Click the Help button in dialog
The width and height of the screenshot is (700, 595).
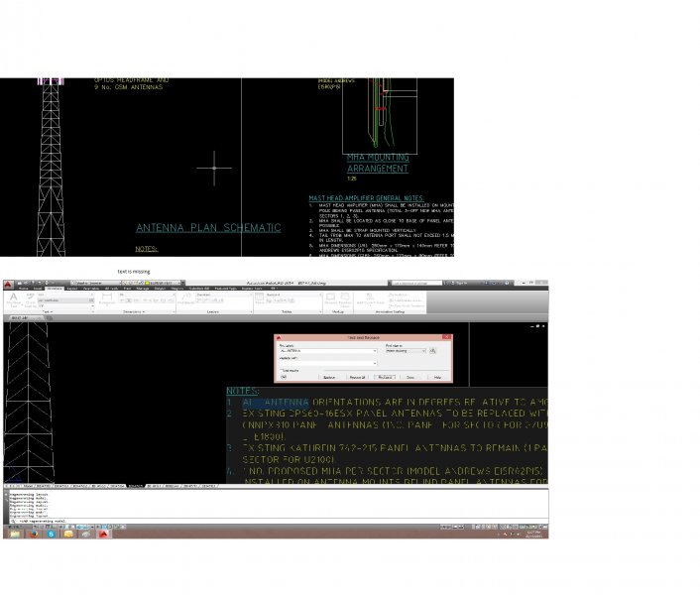(x=437, y=378)
